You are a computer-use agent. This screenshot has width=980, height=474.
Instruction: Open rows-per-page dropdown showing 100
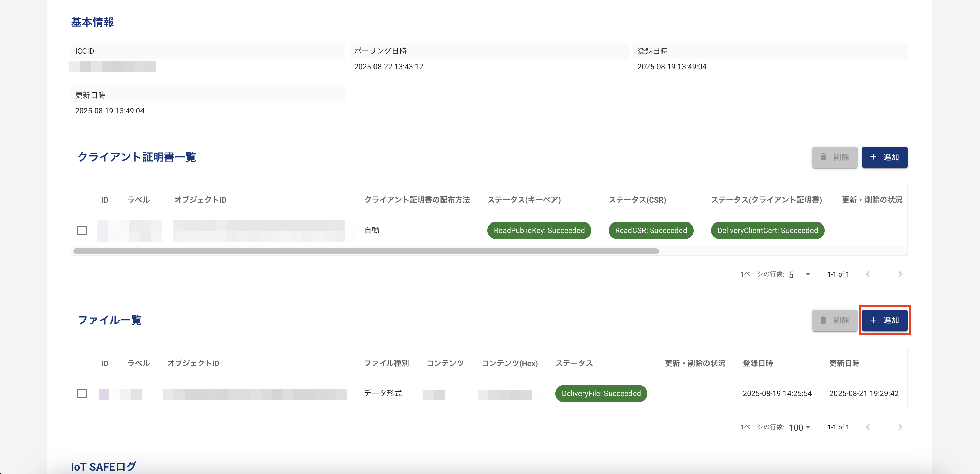801,428
